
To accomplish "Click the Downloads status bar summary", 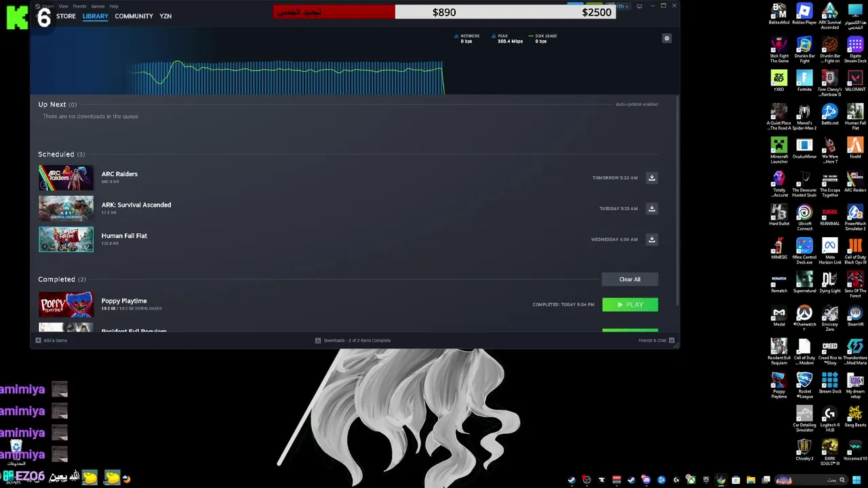I will pyautogui.click(x=353, y=340).
